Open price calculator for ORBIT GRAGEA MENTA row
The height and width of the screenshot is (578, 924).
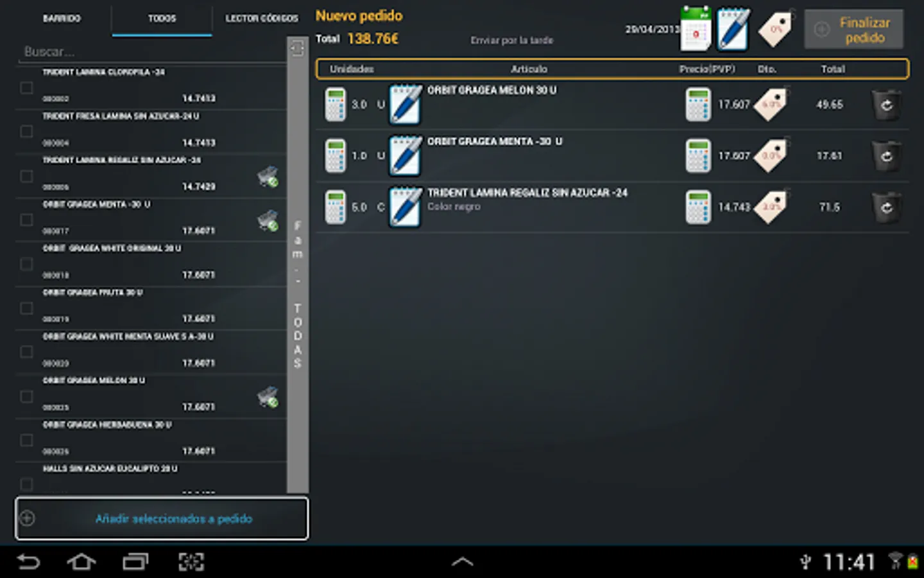[x=697, y=156]
